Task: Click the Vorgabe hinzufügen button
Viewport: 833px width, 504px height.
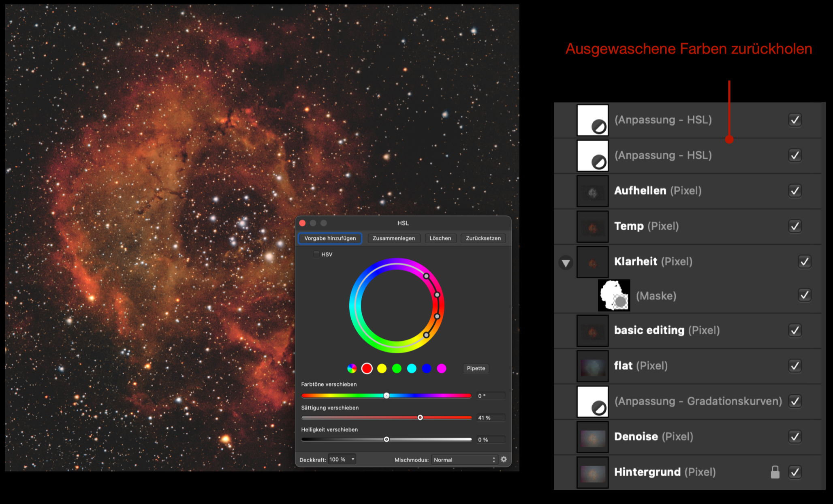Action: click(330, 238)
